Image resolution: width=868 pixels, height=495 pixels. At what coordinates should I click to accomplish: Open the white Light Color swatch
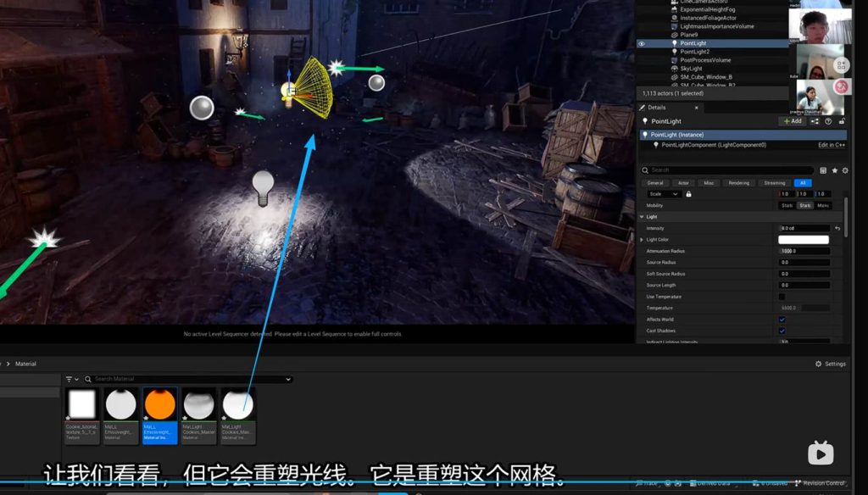click(x=803, y=240)
